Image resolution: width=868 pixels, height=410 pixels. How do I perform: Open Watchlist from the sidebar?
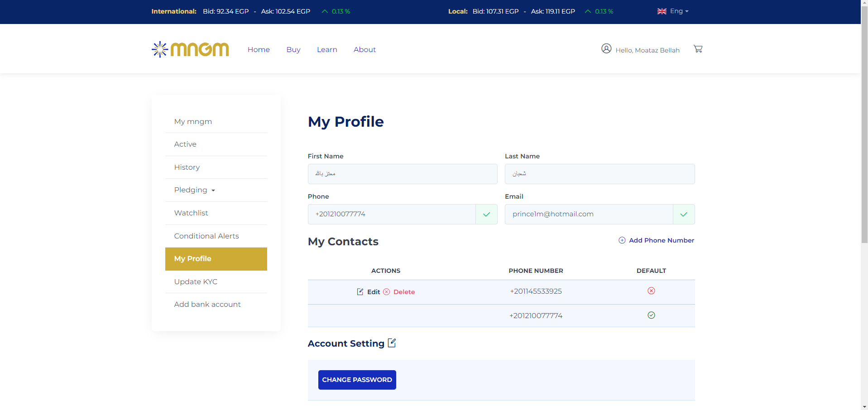coord(191,213)
